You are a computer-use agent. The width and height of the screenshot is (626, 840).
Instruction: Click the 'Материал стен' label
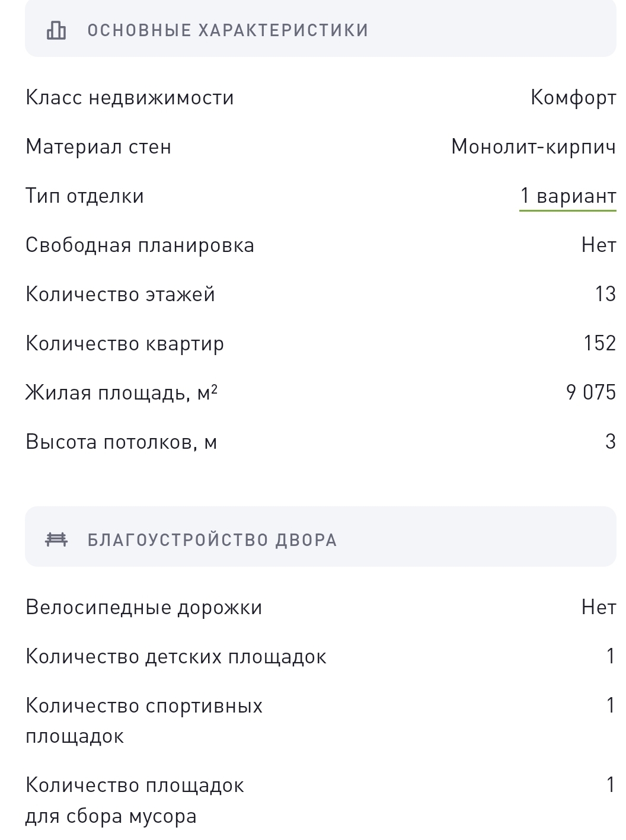click(98, 147)
